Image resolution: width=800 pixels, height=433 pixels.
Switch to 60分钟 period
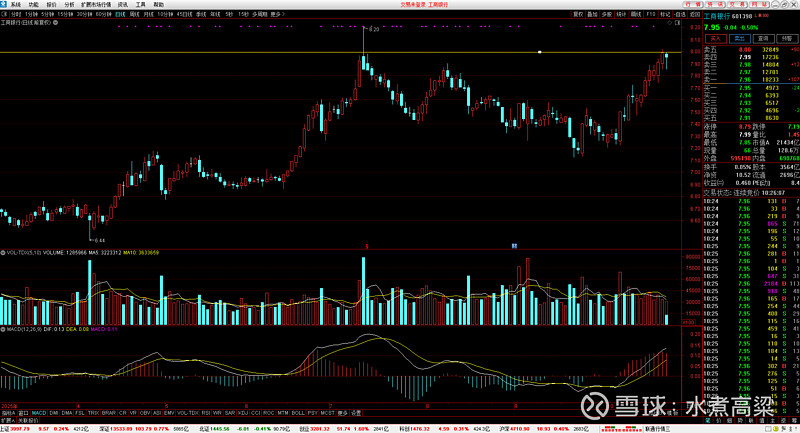104,14
